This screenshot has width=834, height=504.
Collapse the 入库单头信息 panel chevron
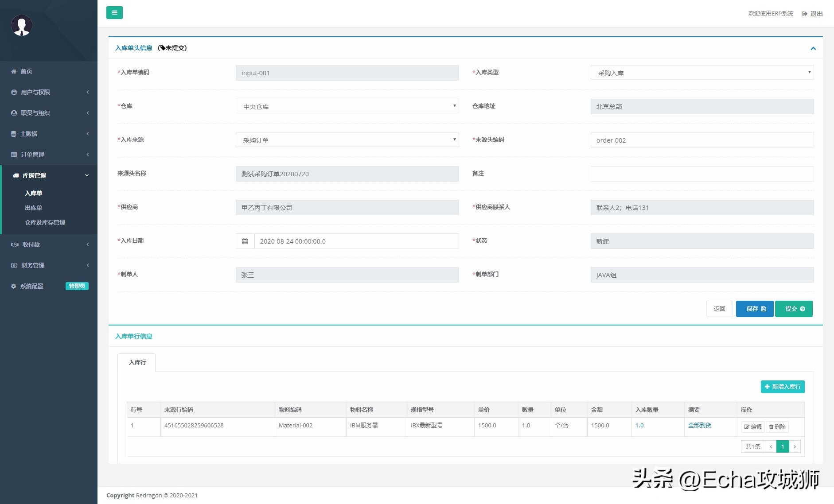(x=813, y=48)
